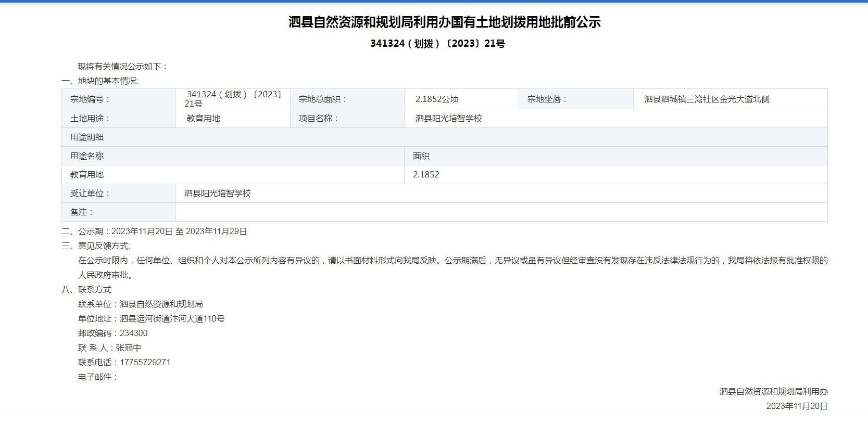This screenshot has width=868, height=424.
Task: Click the 宗地坐落 label cell
Action: tap(576, 99)
